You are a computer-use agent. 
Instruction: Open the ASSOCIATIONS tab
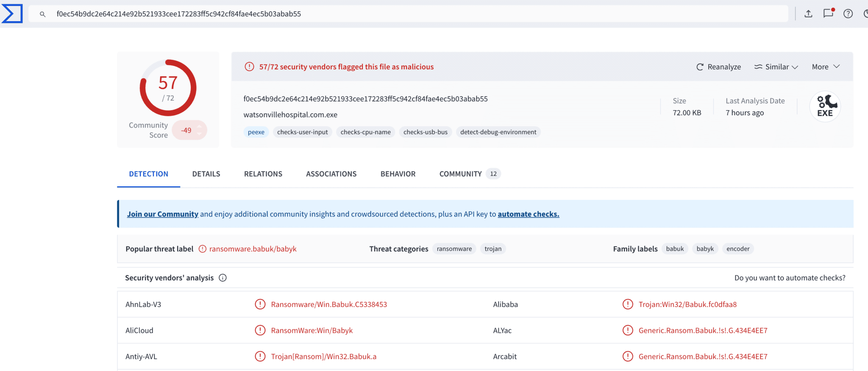click(331, 174)
